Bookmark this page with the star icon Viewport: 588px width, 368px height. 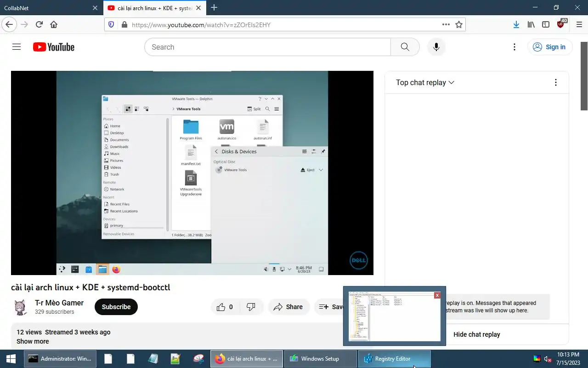458,25
